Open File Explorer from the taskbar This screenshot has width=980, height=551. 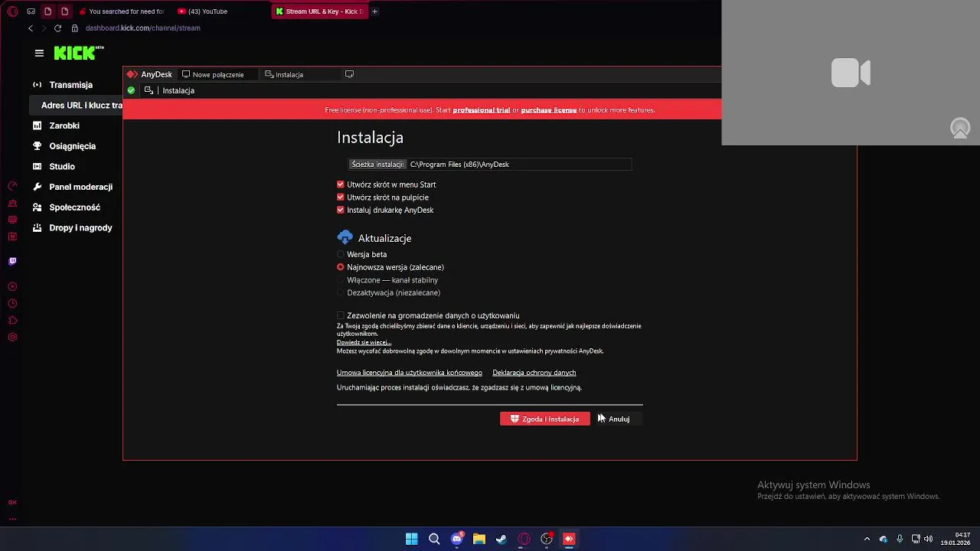[479, 539]
